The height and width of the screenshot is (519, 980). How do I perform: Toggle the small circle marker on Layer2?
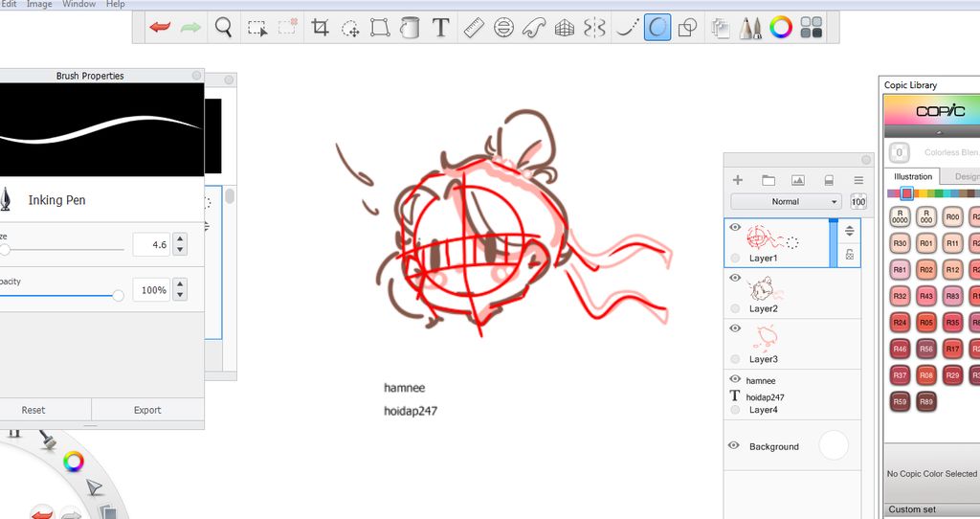click(x=735, y=308)
